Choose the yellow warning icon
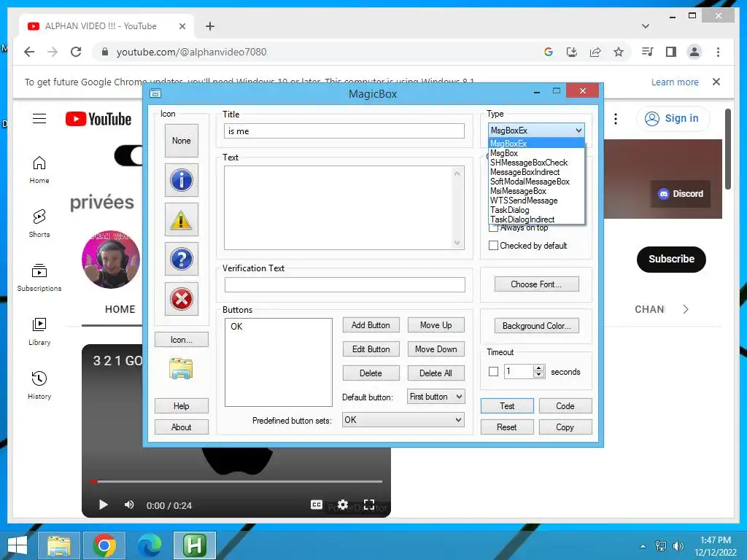The width and height of the screenshot is (747, 560). click(x=181, y=220)
